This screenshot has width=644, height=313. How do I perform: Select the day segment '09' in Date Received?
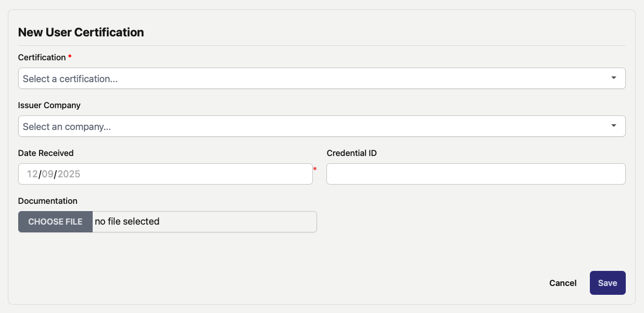click(47, 174)
